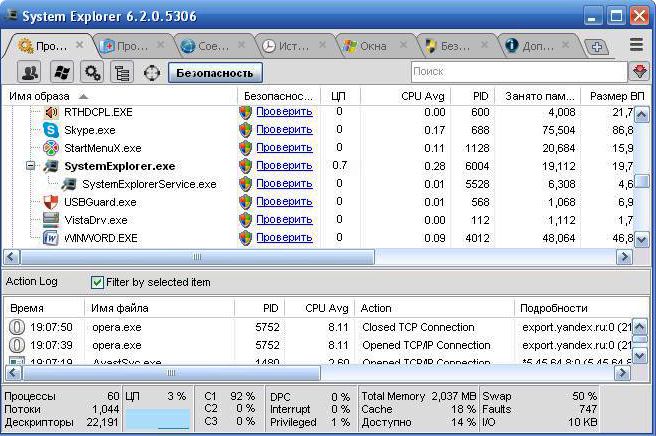Click the Skype.exe process icon

click(51, 130)
